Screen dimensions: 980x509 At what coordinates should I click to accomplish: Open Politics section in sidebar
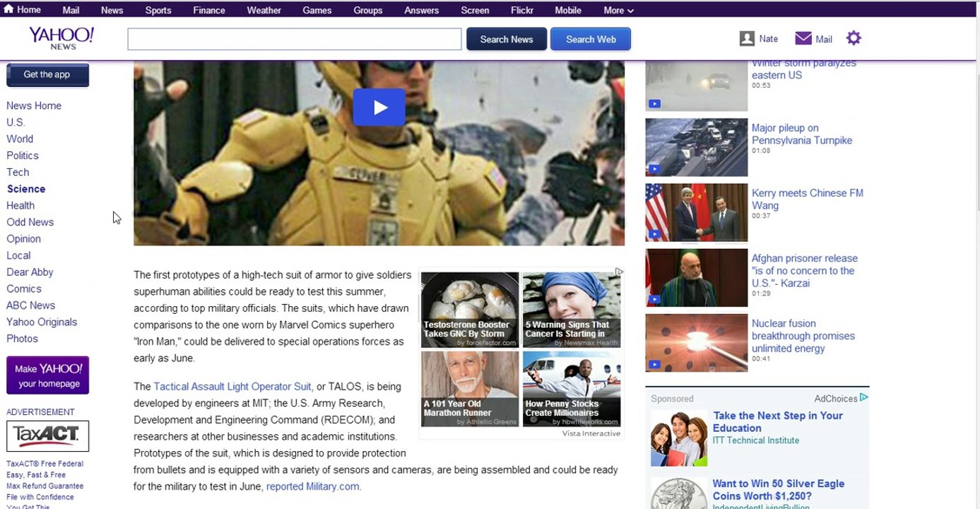pos(23,156)
